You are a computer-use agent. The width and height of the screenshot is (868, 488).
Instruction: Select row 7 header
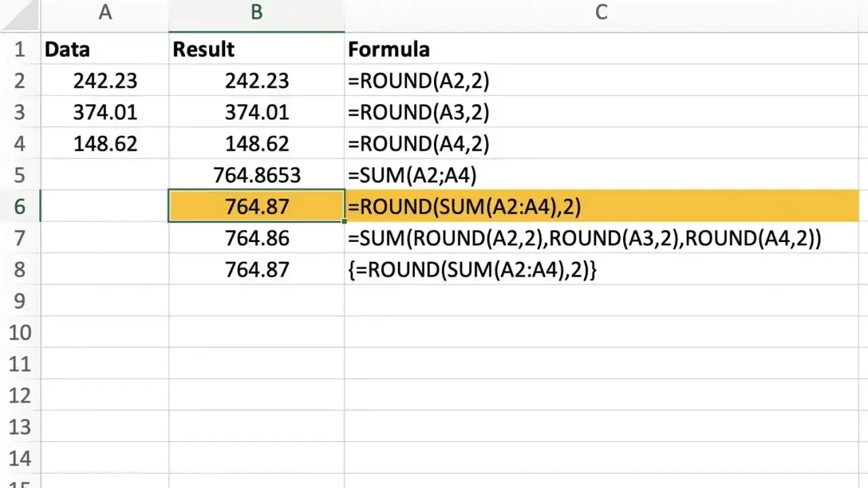click(20, 238)
